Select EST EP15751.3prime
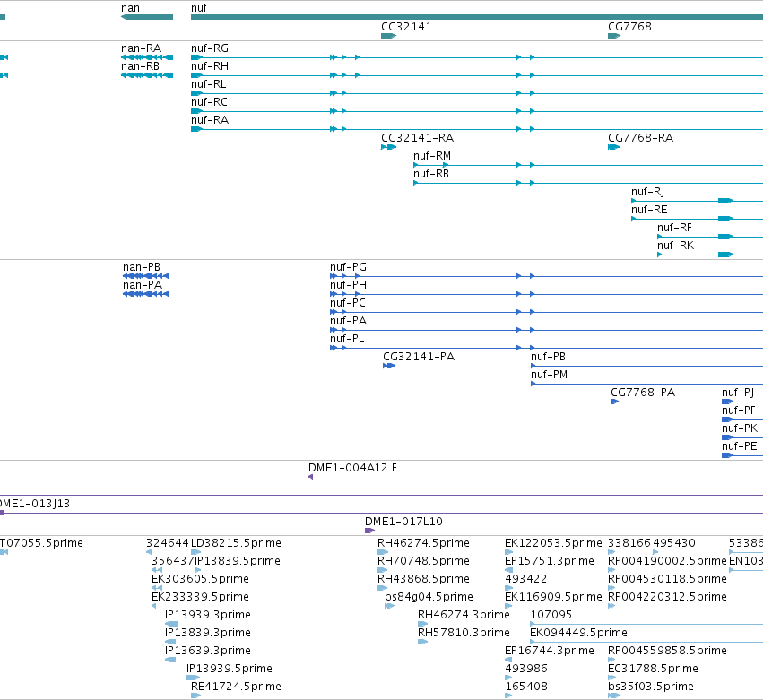This screenshot has width=763, height=700. coord(550,561)
